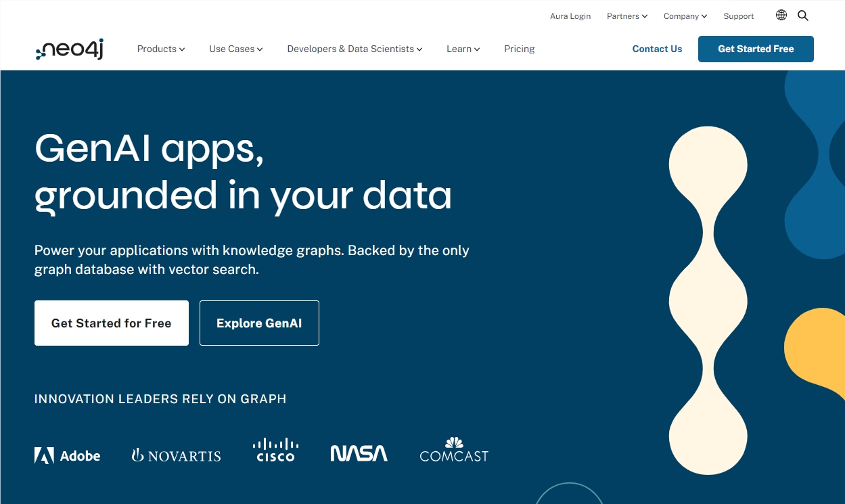The width and height of the screenshot is (845, 504).
Task: Click the Cisco logo
Action: click(x=275, y=450)
